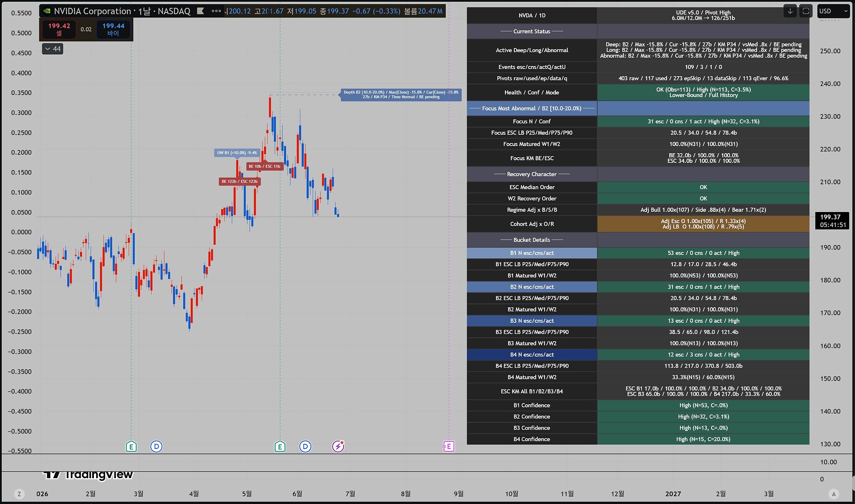Open the three-dot more menu in the title bar
The image size is (855, 504).
pyautogui.click(x=216, y=11)
